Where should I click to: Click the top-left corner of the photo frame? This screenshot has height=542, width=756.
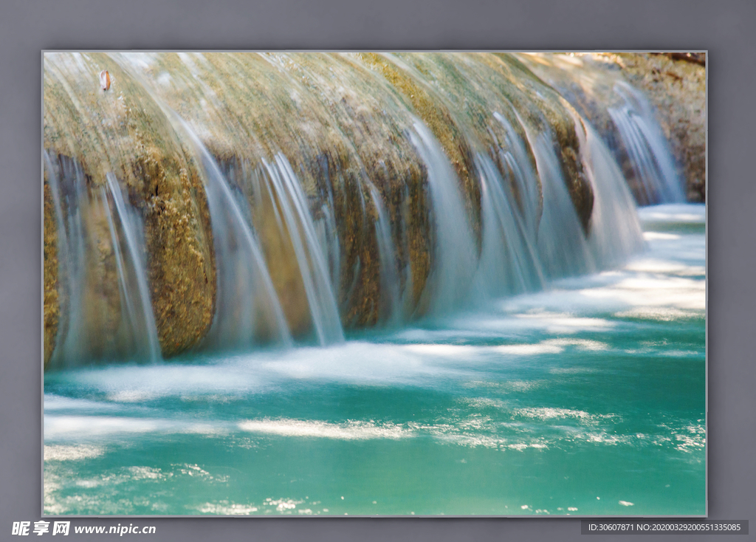pyautogui.click(x=44, y=52)
